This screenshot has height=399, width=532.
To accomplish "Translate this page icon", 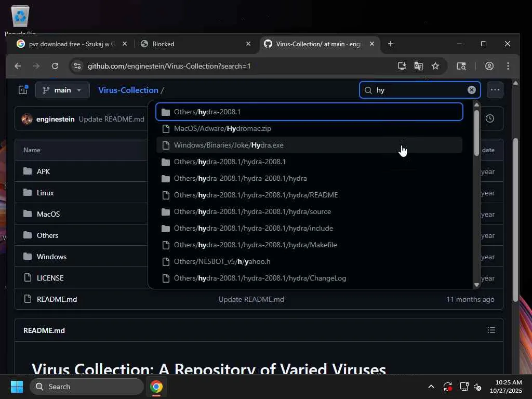I will point(419,66).
